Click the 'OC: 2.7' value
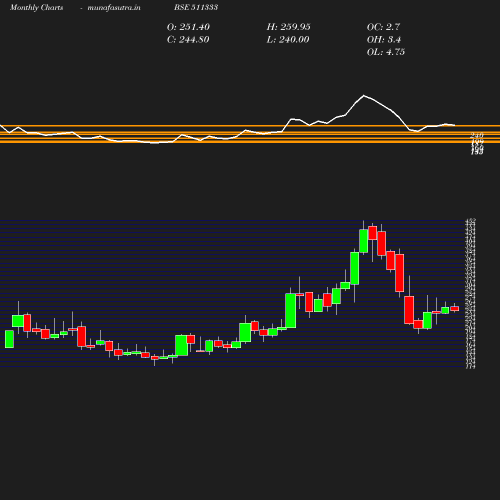The width and height of the screenshot is (500, 500). [383, 27]
